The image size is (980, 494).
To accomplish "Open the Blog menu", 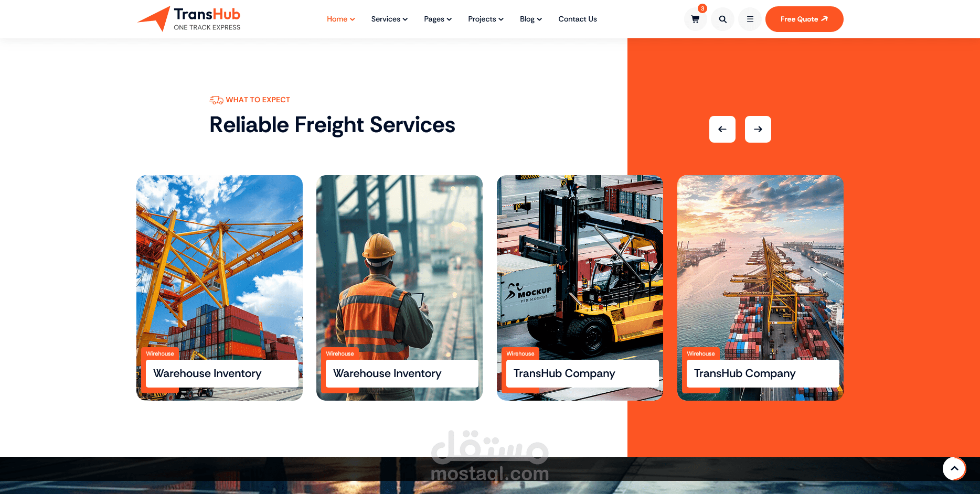I will pos(531,19).
